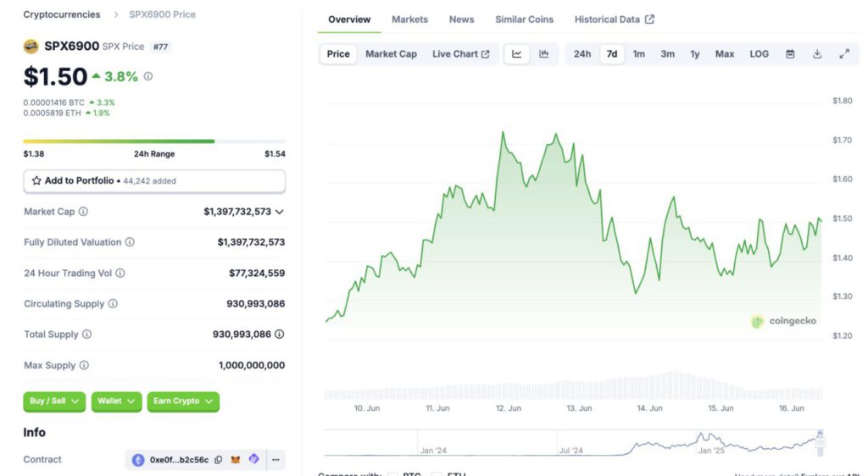Image resolution: width=868 pixels, height=476 pixels.
Task: Toggle Market Cap chart view
Action: (x=391, y=54)
